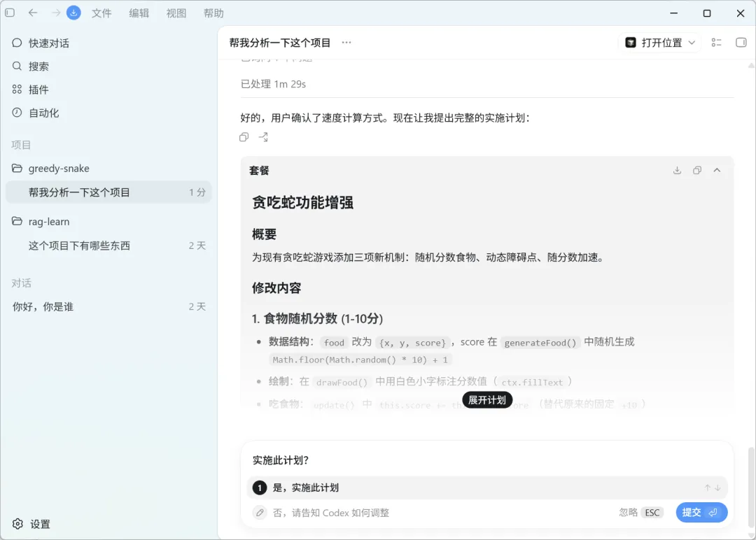The image size is (756, 540).
Task: Go forward with the right arrow
Action: 56,13
